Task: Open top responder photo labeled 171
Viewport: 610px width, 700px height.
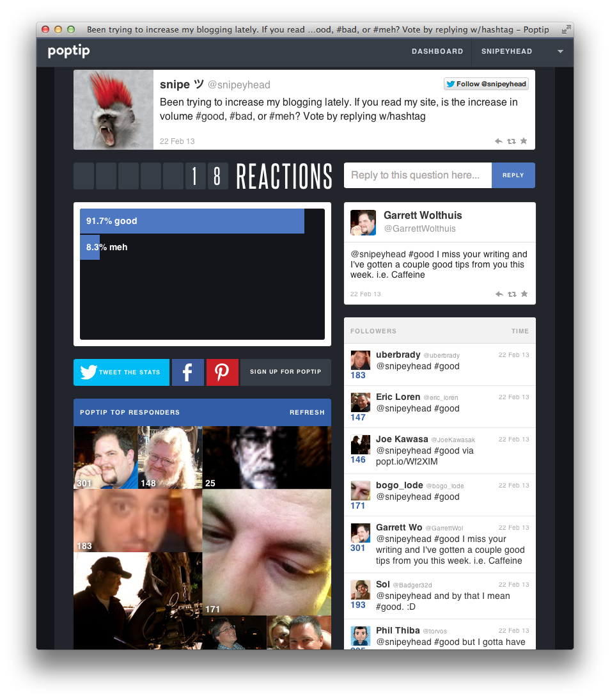Action: pyautogui.click(x=267, y=552)
